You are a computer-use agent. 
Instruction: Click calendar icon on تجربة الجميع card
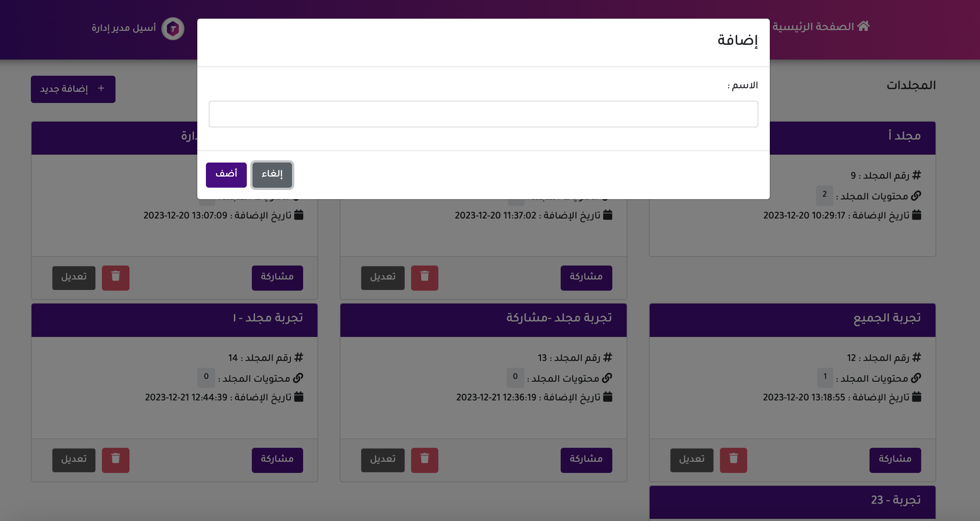tap(917, 397)
